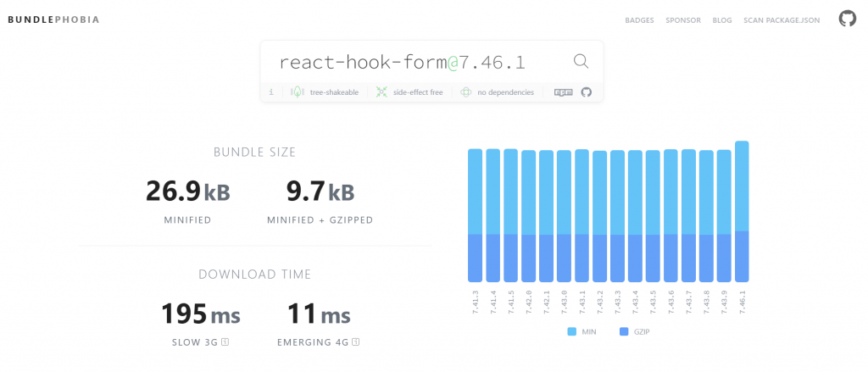The height and width of the screenshot is (372, 868).
Task: Open the BADGES page
Action: (x=639, y=20)
